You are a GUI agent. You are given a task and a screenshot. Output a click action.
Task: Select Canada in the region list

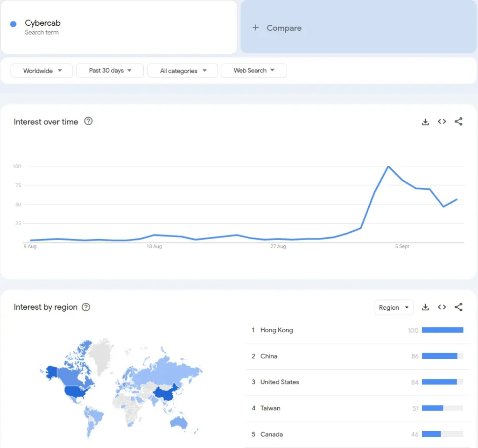(x=357, y=434)
